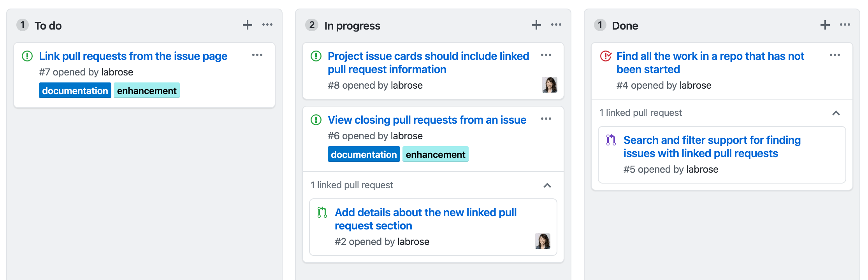Collapse linked pull request section under issue #4
This screenshot has width=868, height=280.
tap(836, 113)
